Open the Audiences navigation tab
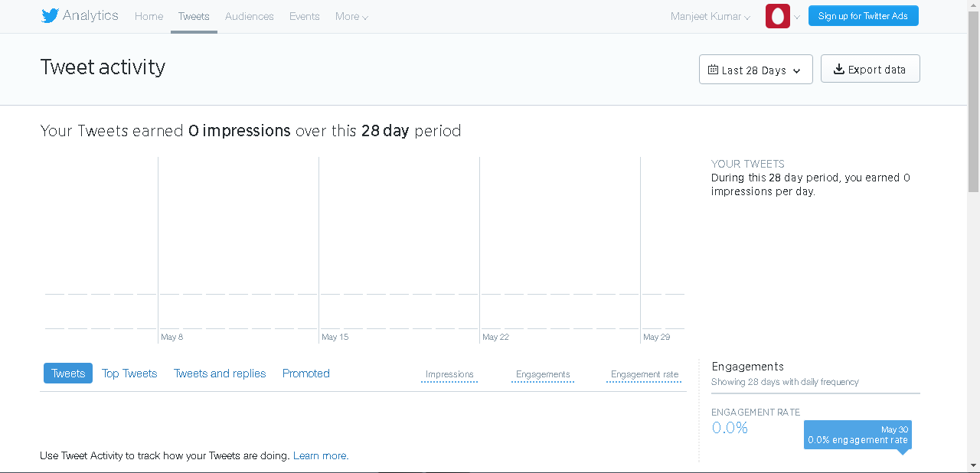Screen dimensions: 980x473 pyautogui.click(x=250, y=16)
